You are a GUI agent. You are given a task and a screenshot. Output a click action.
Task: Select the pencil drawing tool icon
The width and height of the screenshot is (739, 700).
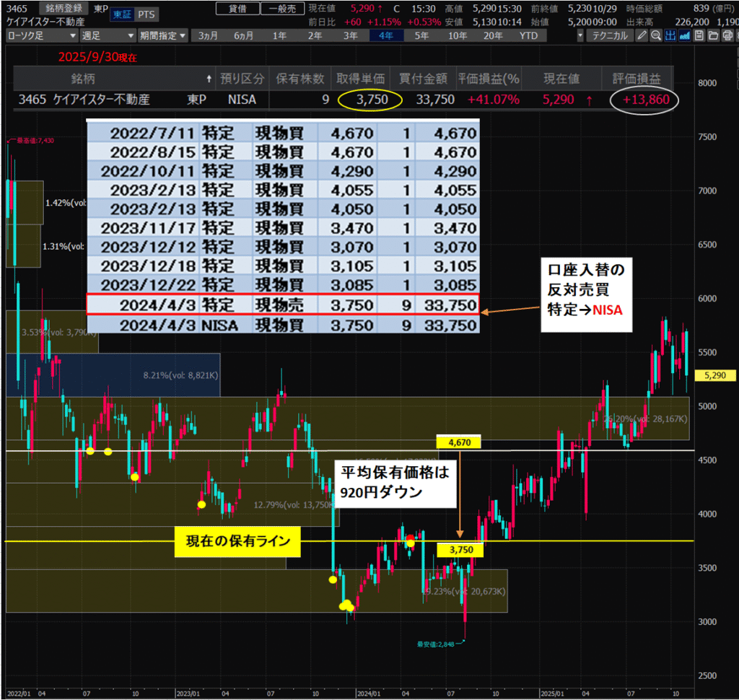coord(642,35)
